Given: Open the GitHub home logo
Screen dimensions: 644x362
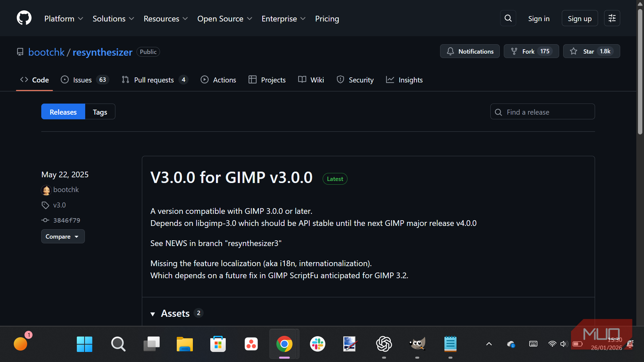Looking at the screenshot, I should click(x=24, y=18).
